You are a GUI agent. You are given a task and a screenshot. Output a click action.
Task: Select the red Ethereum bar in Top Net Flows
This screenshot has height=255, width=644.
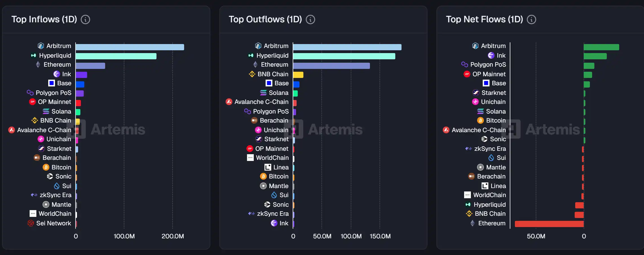[x=549, y=224]
